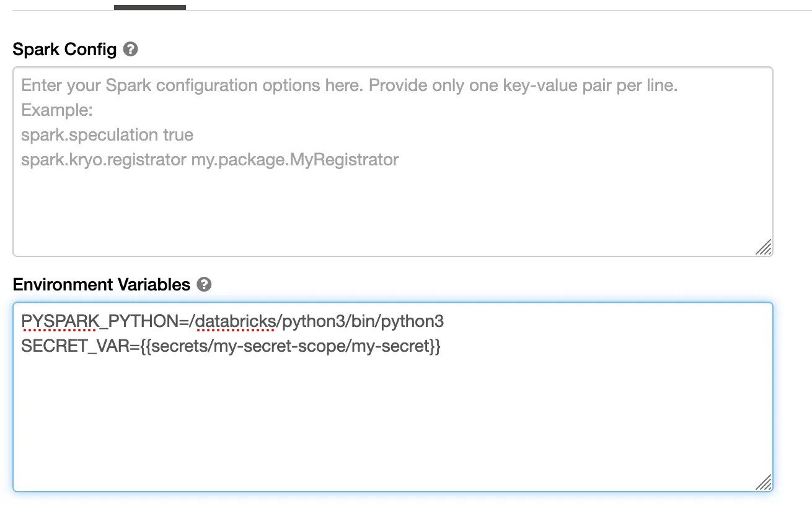Click the python3/bin/python3 path text
The image size is (812, 514).
(363, 322)
